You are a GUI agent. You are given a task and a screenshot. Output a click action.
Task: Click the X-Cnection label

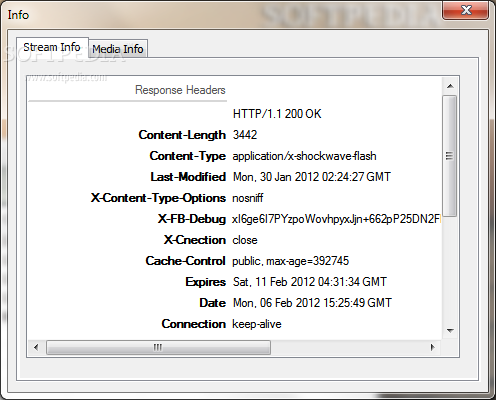[x=195, y=240]
